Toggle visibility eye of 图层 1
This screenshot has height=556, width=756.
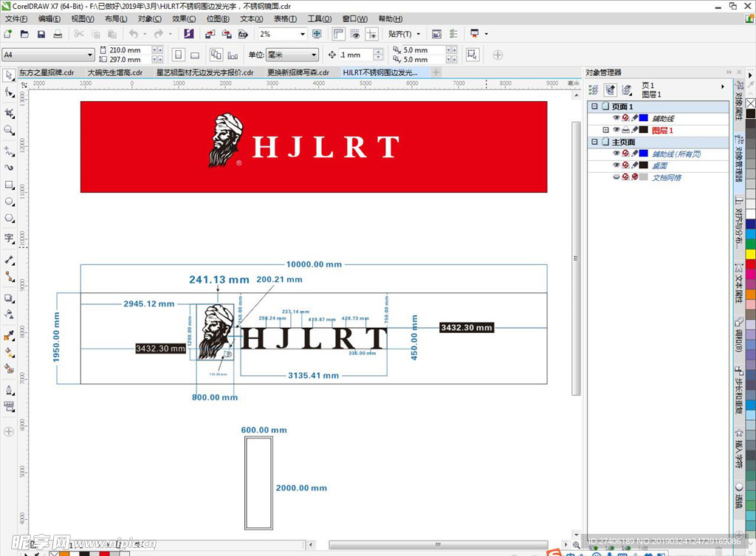(616, 130)
